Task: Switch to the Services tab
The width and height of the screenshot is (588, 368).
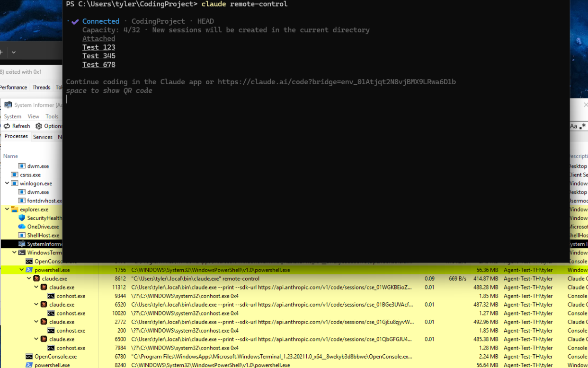Action: [43, 137]
